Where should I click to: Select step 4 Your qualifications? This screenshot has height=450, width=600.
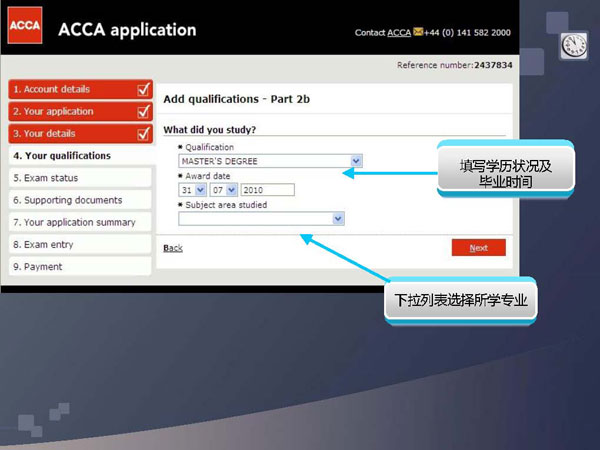click(x=61, y=156)
